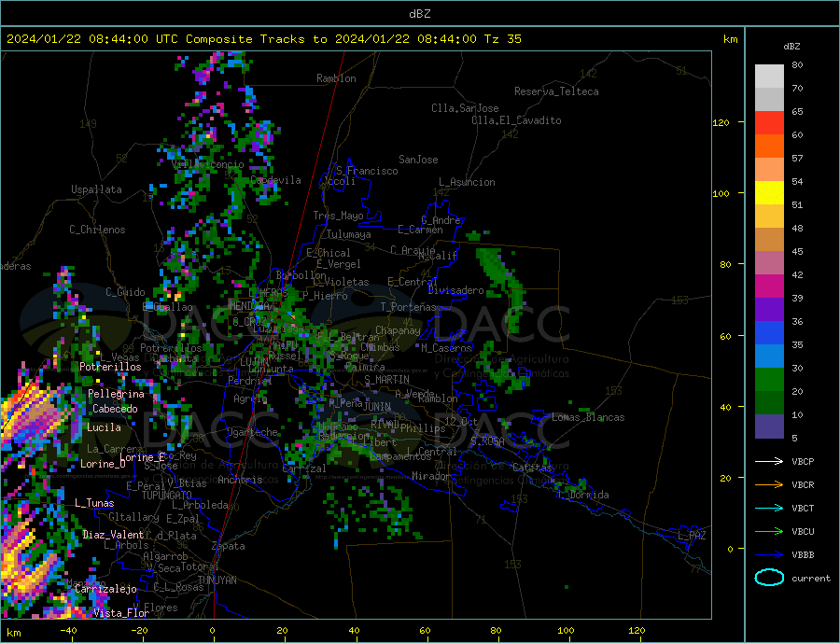Image resolution: width=840 pixels, height=643 pixels.
Task: Click the blue VBBB arrow in legend
Action: [769, 554]
